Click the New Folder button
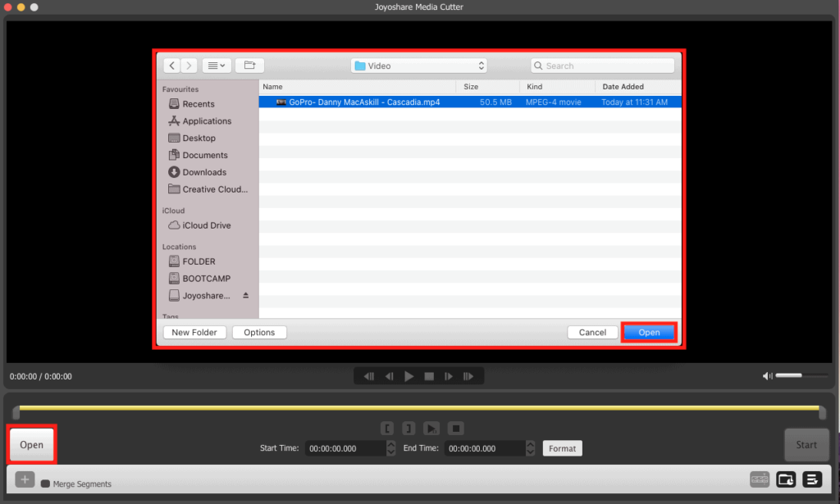Viewport: 840px width, 504px height. coord(194,332)
